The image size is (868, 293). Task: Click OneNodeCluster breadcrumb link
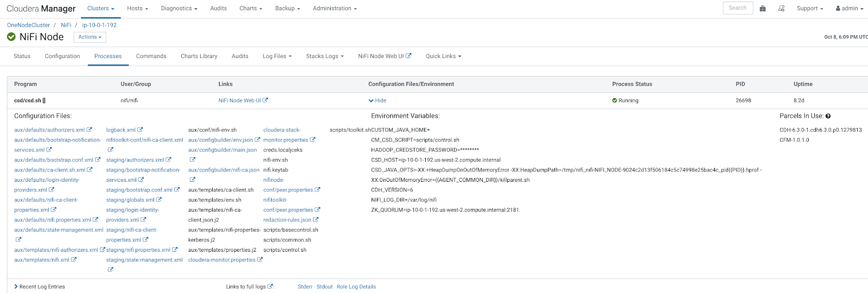[28, 25]
